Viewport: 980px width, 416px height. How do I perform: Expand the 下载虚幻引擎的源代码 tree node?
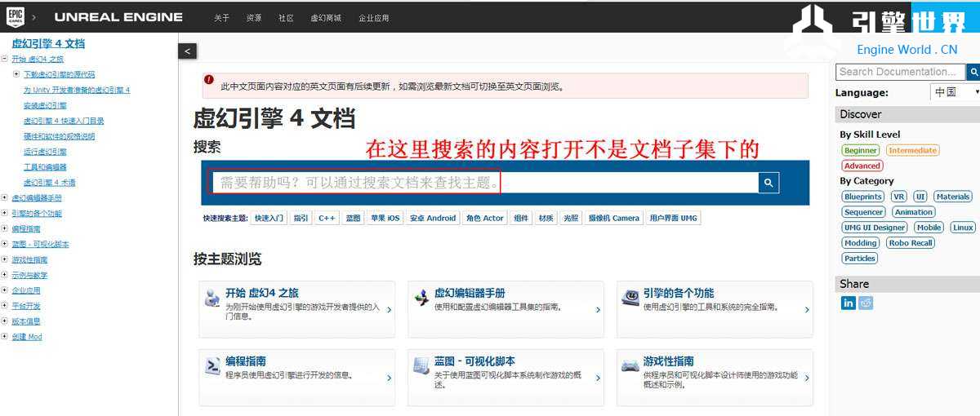(16, 74)
